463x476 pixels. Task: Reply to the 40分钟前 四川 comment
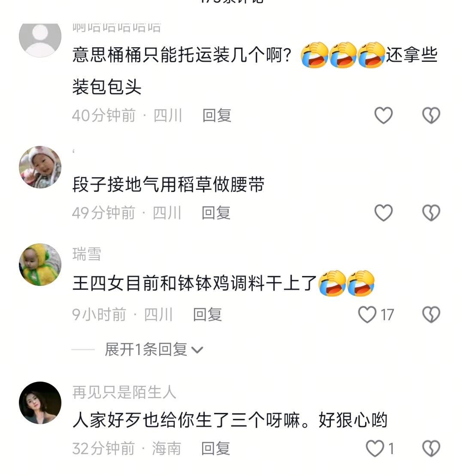point(217,115)
